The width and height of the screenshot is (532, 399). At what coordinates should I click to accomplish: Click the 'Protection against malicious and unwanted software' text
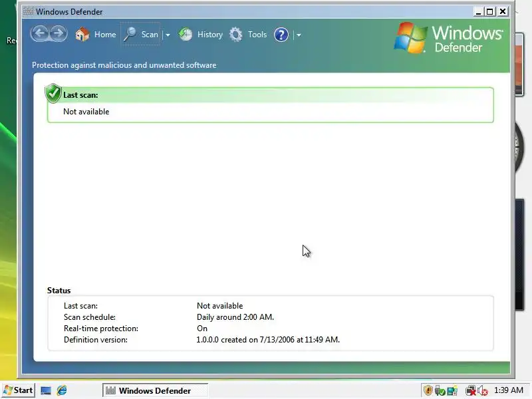[x=124, y=65]
